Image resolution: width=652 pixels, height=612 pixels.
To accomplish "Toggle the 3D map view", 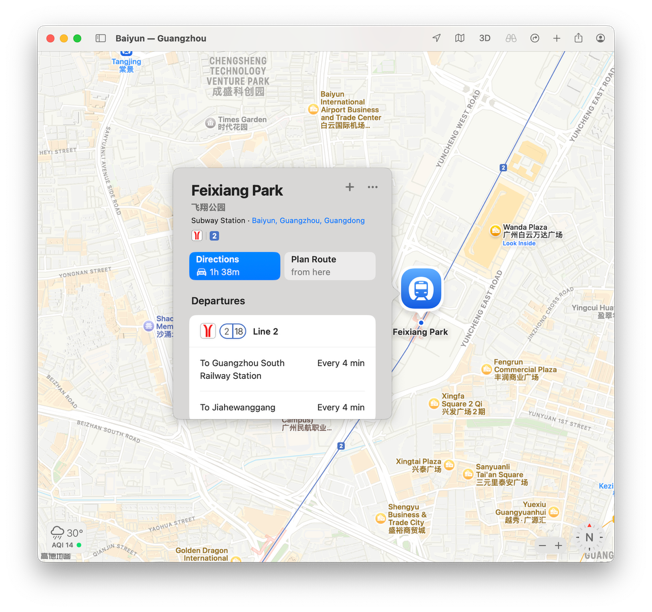I will pyautogui.click(x=484, y=38).
